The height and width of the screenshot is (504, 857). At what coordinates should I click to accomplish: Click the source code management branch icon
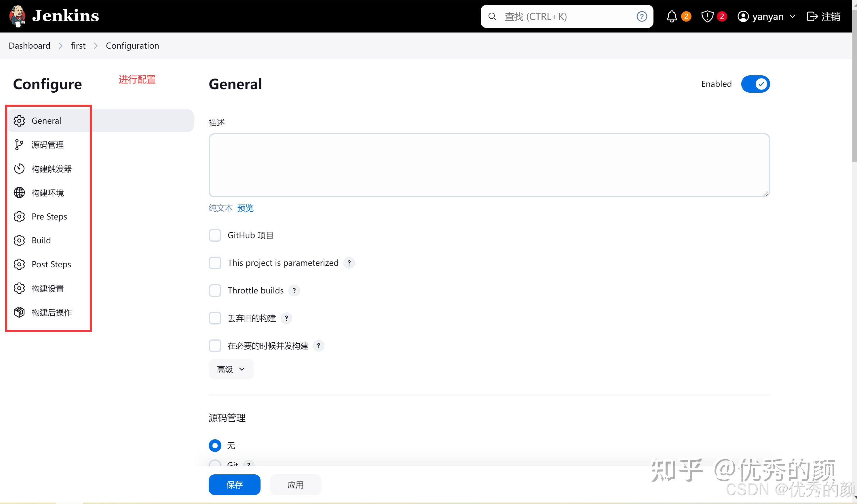tap(19, 145)
